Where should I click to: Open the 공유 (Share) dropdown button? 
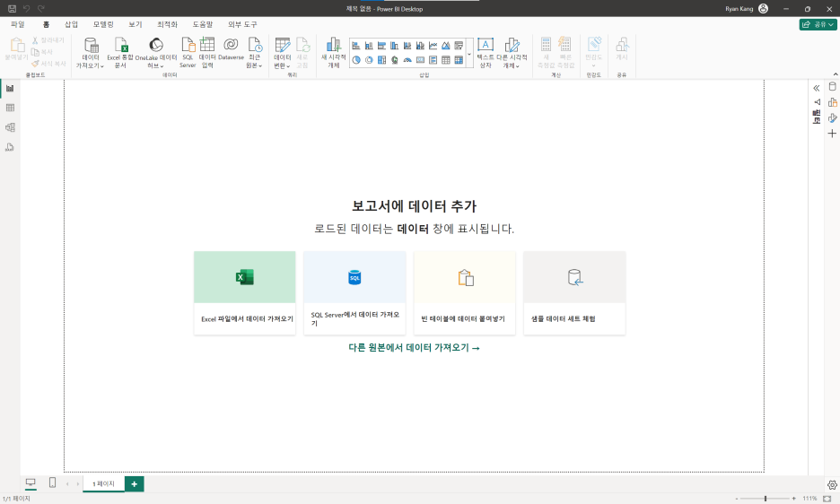(x=818, y=24)
